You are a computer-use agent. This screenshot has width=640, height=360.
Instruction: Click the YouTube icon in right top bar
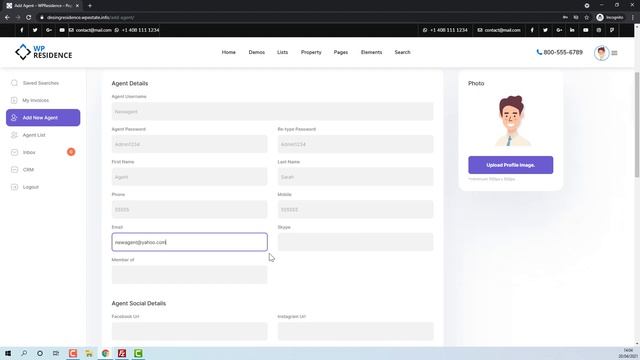[x=585, y=30]
